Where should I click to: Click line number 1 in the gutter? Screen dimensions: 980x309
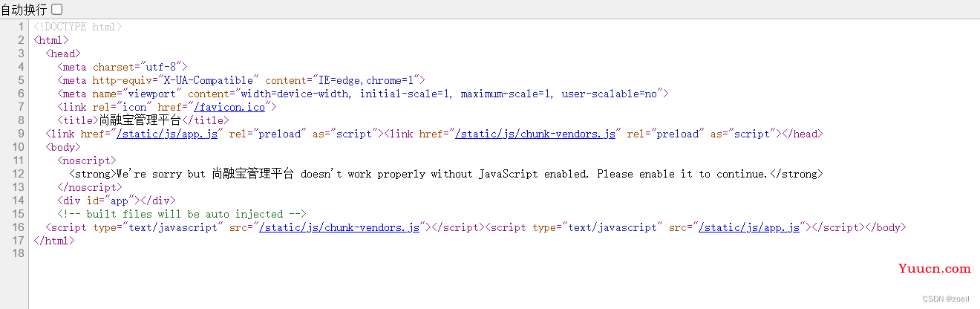click(22, 27)
